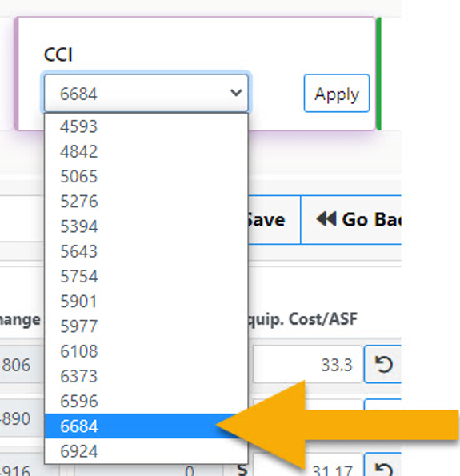Pick 5643 in the CCI options
The height and width of the screenshot is (476, 460).
click(146, 251)
